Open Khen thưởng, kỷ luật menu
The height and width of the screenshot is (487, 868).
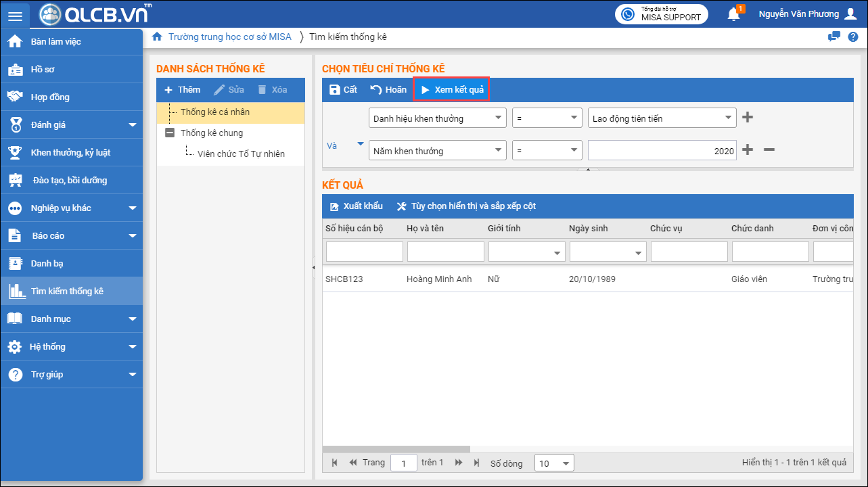pos(70,152)
